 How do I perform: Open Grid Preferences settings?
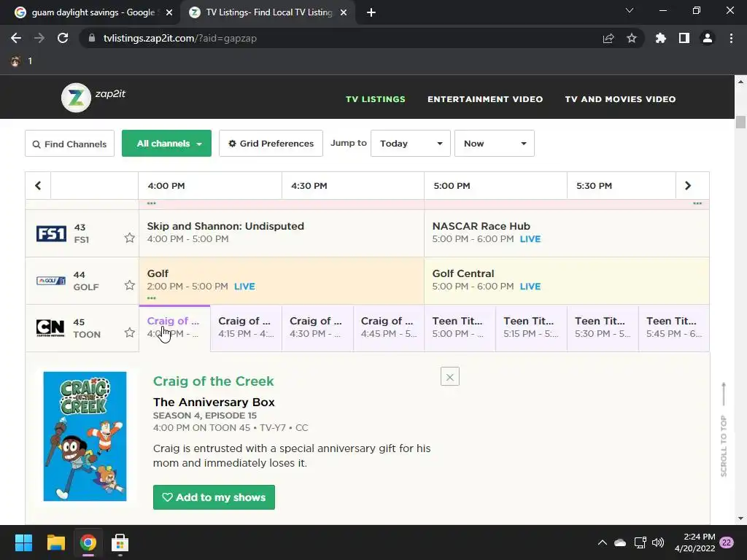[271, 144]
